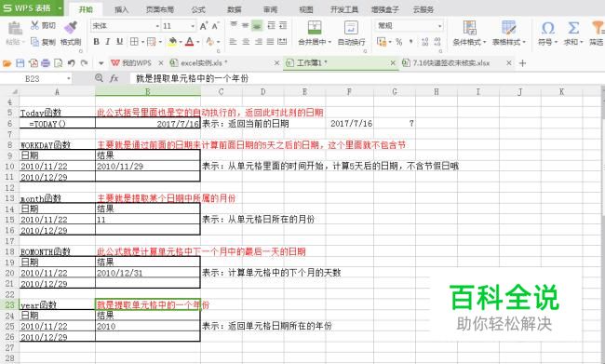Click the decrease decimal places icon

click(437, 42)
